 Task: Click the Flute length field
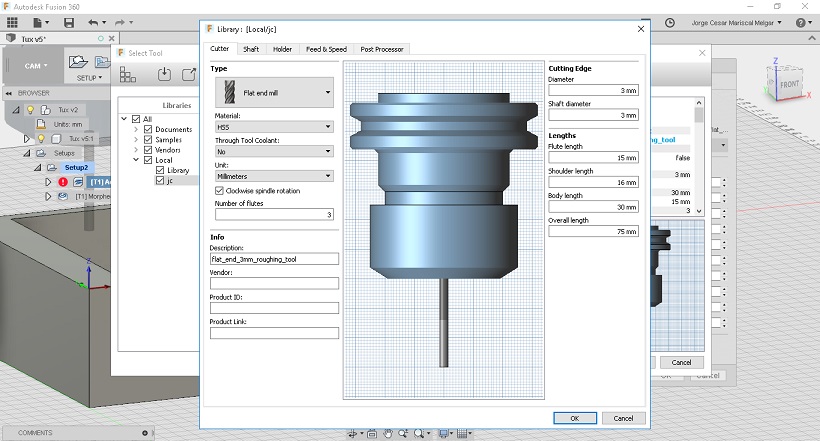coord(594,157)
